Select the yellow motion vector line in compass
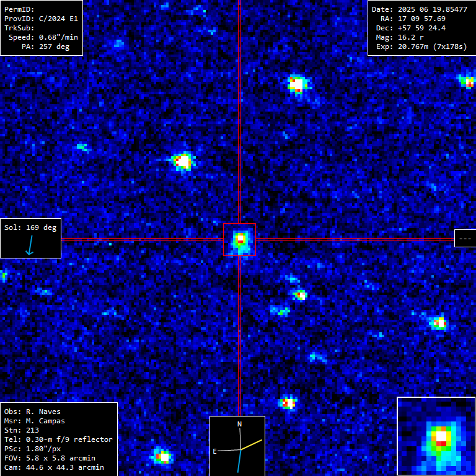This screenshot has width=476, height=476. (x=252, y=444)
